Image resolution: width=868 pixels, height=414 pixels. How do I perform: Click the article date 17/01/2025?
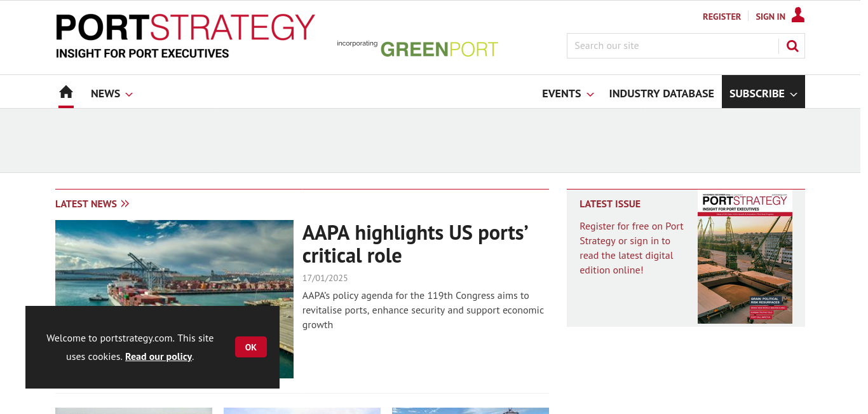[x=325, y=278]
